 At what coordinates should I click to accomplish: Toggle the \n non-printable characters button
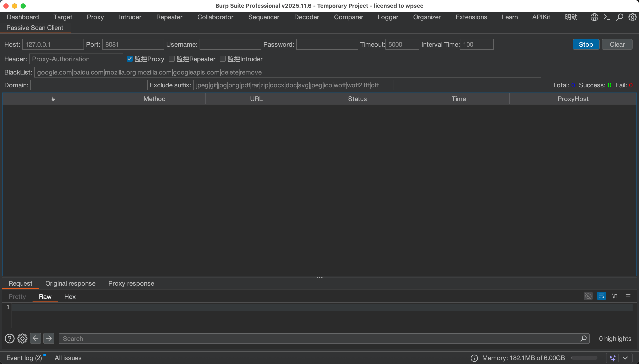click(x=615, y=296)
